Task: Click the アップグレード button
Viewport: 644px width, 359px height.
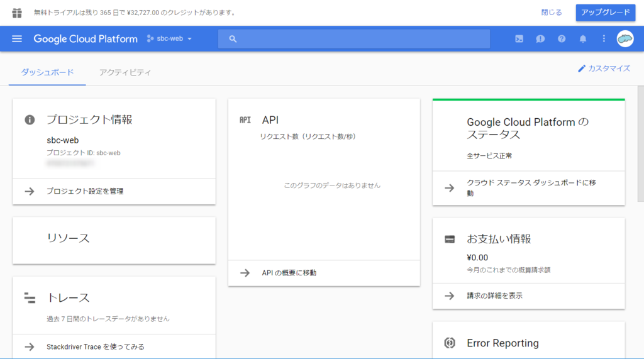Action: pyautogui.click(x=606, y=13)
